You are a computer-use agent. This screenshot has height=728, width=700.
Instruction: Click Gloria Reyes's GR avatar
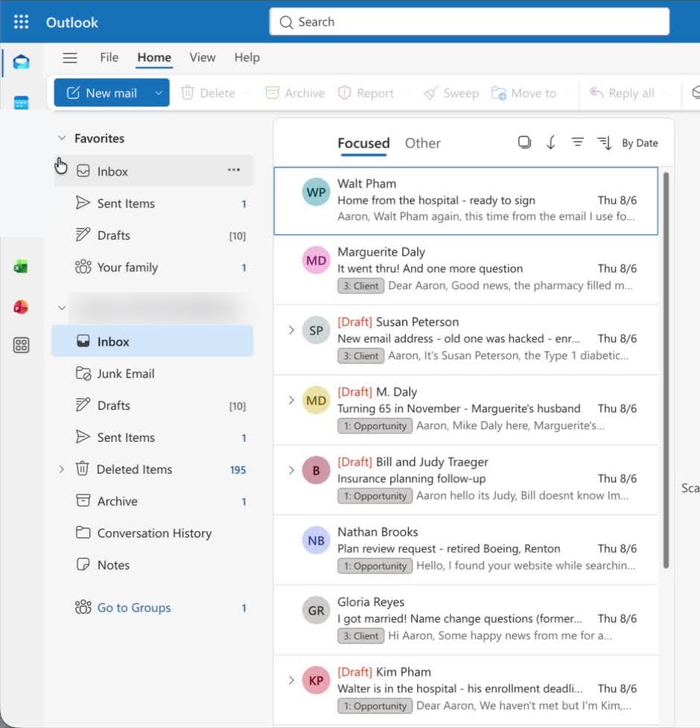[316, 610]
